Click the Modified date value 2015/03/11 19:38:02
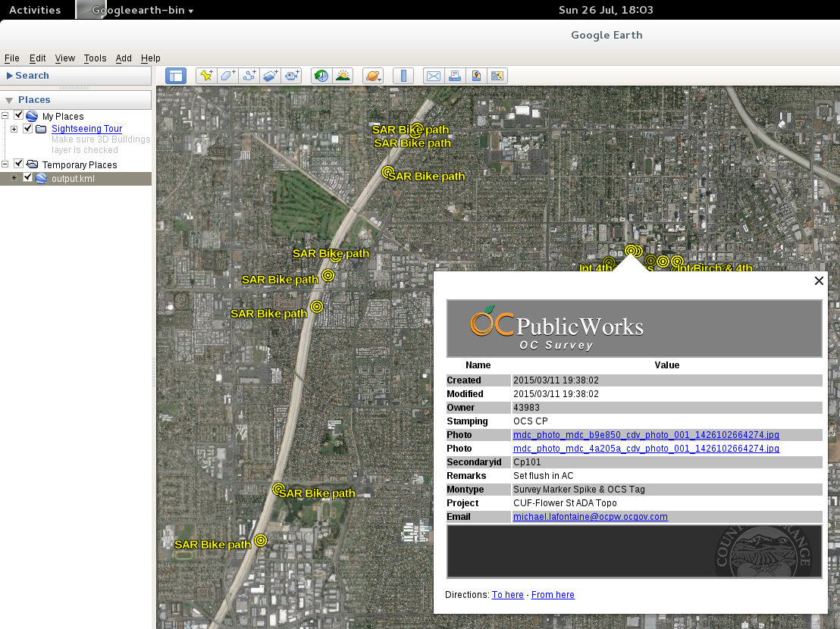Image resolution: width=840 pixels, height=629 pixels. [x=556, y=394]
